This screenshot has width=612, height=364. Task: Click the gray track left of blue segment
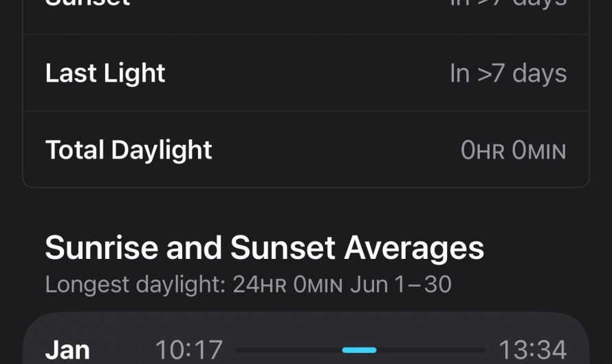pos(289,350)
